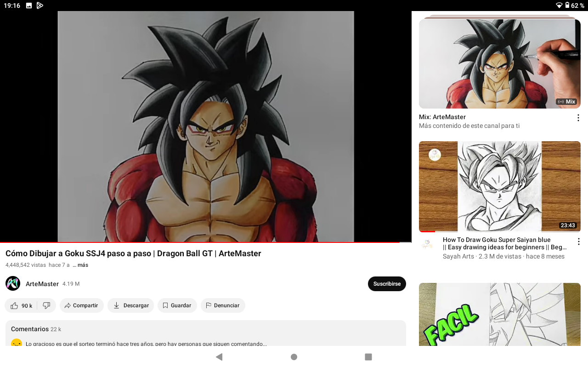Select the '4,448,542 vistas' view count
This screenshot has height=368, width=588.
tap(26, 265)
